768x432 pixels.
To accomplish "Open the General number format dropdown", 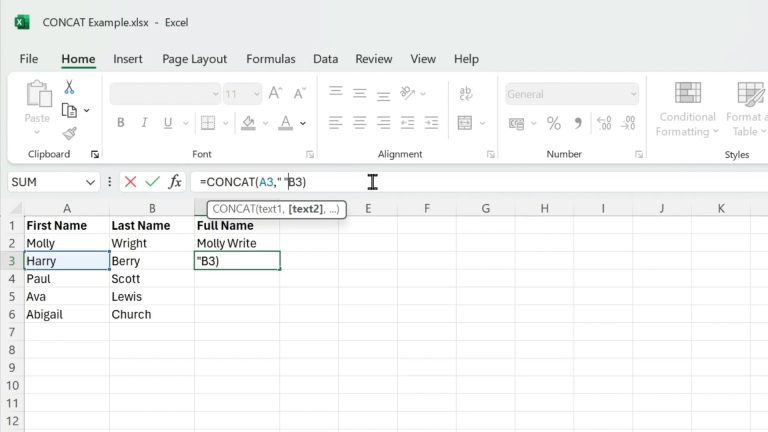I will pyautogui.click(x=633, y=94).
